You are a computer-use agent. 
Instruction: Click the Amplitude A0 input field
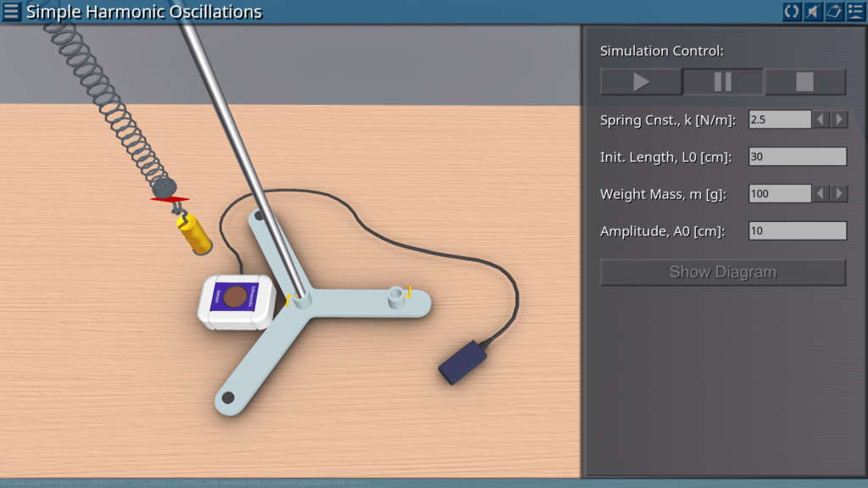click(797, 230)
